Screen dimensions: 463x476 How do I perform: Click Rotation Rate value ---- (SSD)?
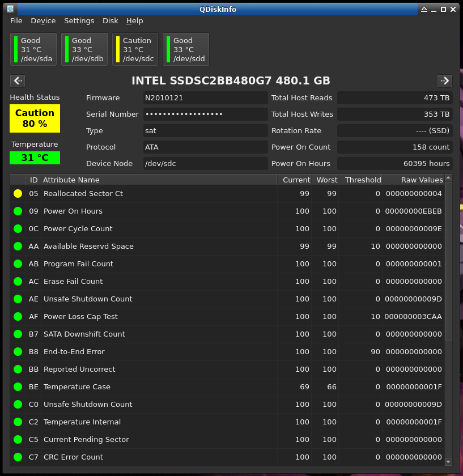tap(394, 130)
